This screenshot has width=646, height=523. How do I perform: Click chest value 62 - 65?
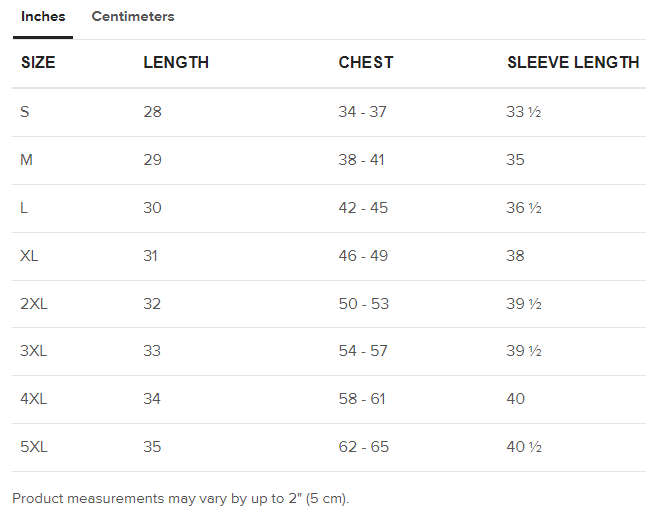[363, 447]
